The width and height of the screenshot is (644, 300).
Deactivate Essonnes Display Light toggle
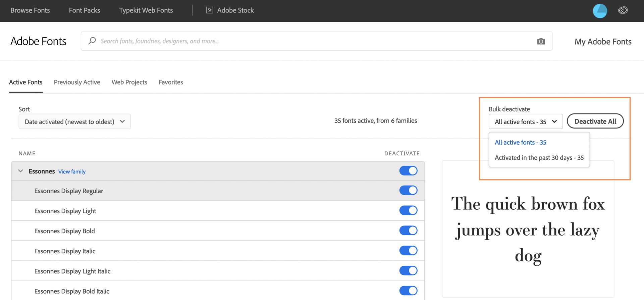tap(408, 210)
